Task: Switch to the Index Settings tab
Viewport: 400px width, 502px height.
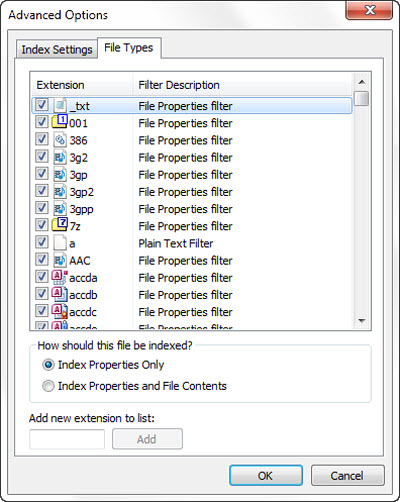Action: (x=57, y=50)
